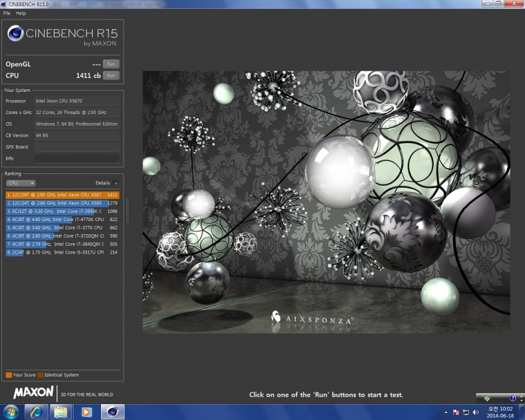
Task: Click the Processor field showing Xeon X5670
Action: click(x=77, y=101)
